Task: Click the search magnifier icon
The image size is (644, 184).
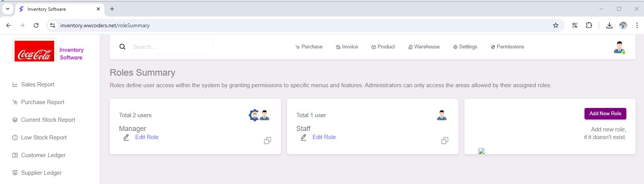Action: click(122, 47)
